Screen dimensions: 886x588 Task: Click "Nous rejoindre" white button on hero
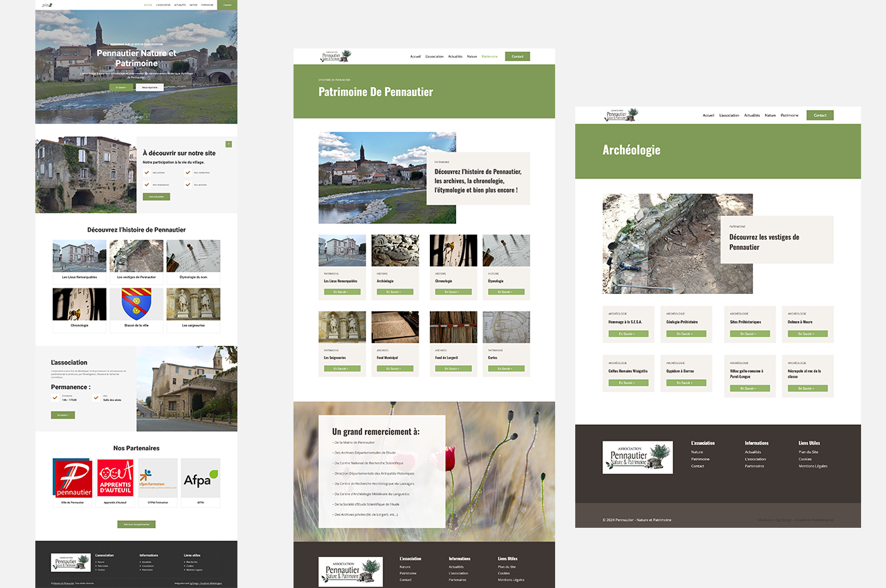coord(150,88)
